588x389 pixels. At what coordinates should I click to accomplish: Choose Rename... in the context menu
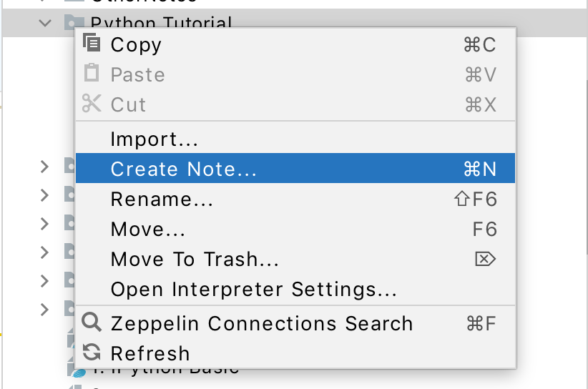point(162,199)
